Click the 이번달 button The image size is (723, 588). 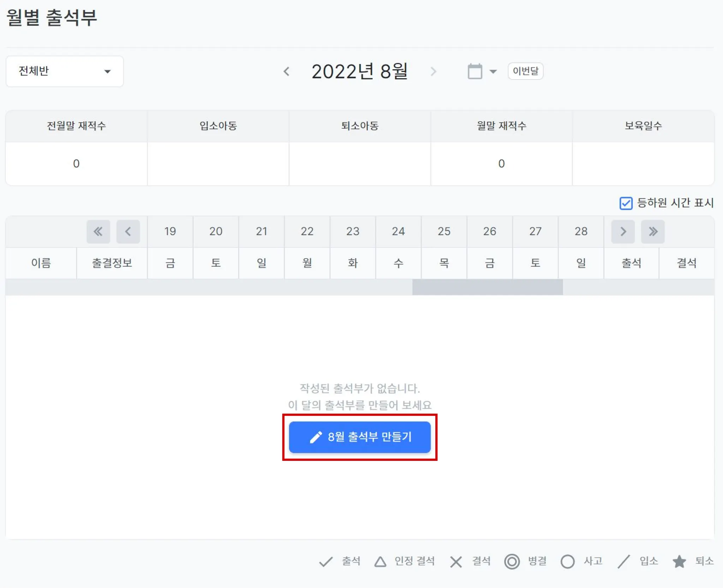525,71
